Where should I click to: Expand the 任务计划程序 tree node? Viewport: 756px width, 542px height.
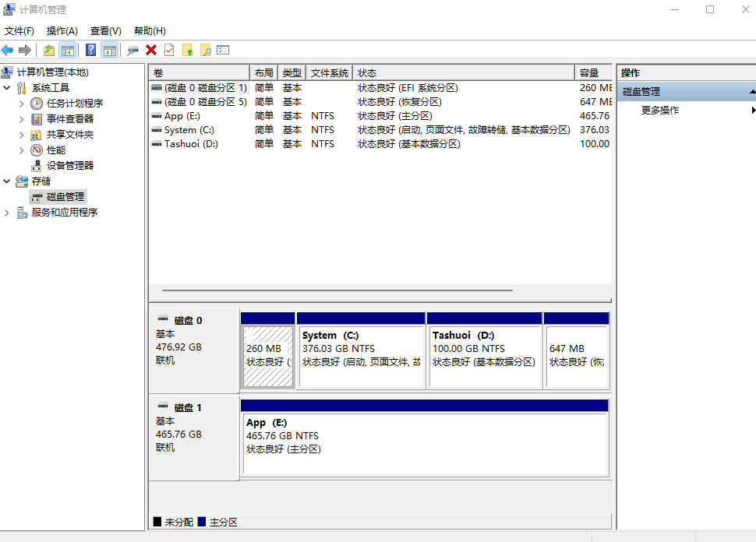[22, 104]
